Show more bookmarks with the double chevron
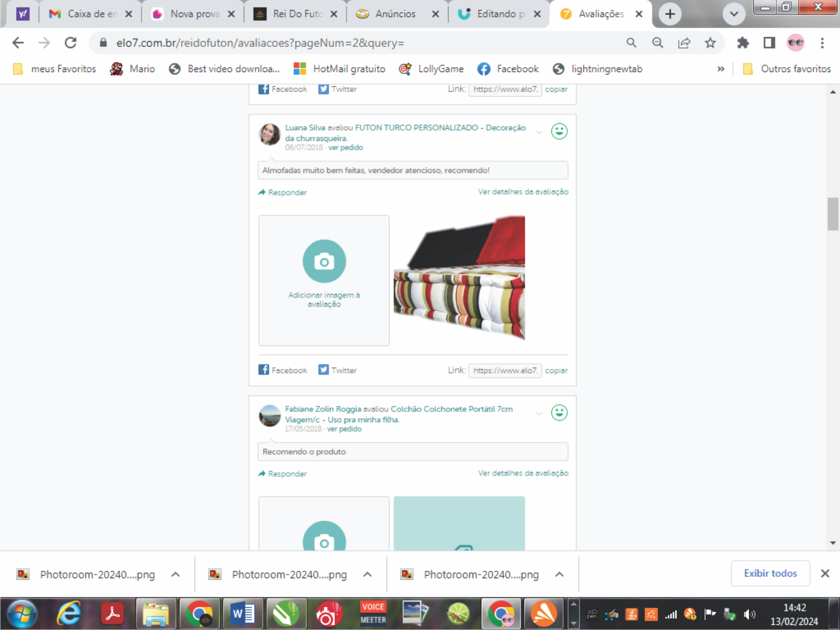 point(721,69)
